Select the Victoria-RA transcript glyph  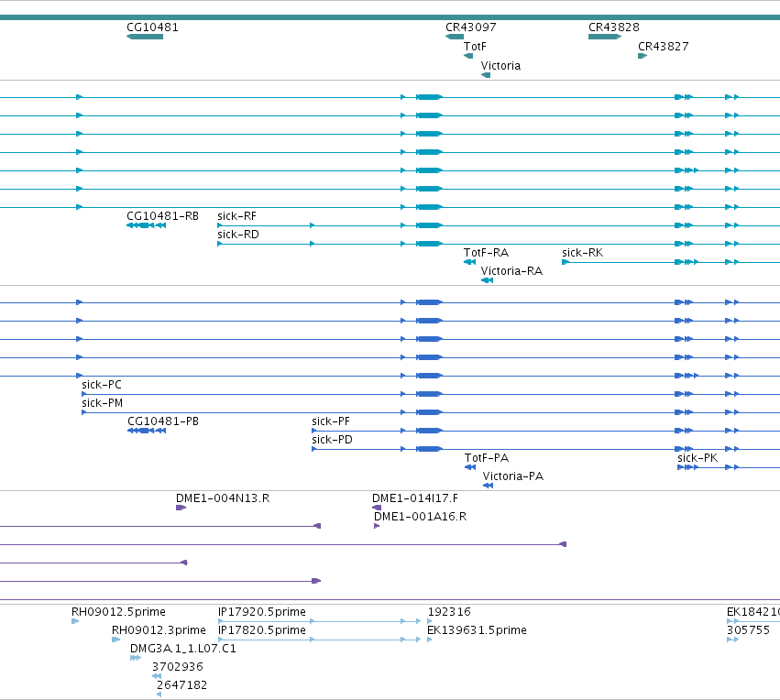click(487, 281)
